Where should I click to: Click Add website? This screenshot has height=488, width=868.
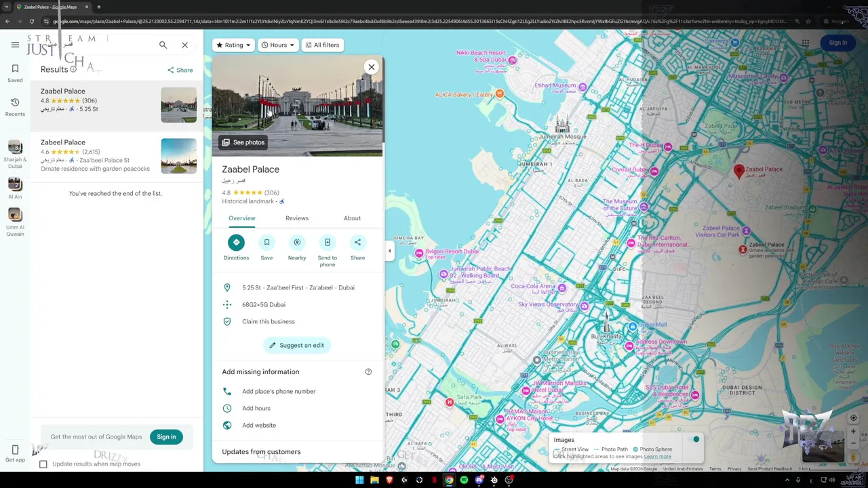pyautogui.click(x=298, y=425)
